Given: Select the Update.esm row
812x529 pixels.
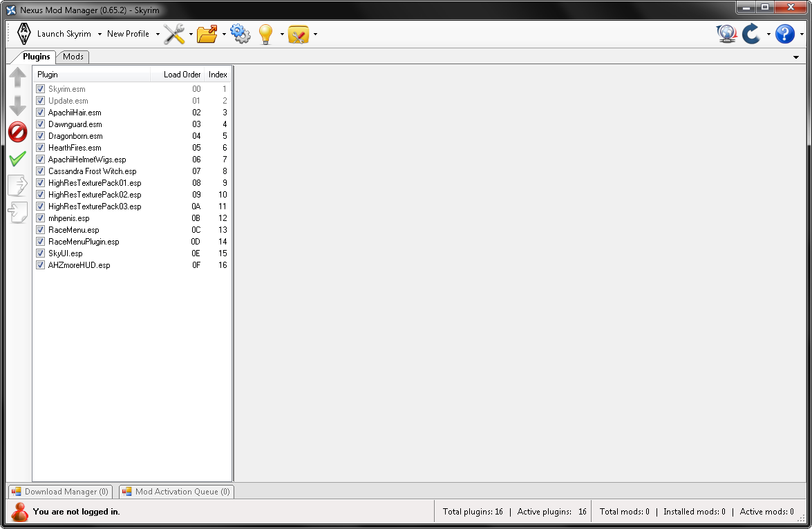Looking at the screenshot, I should pos(132,101).
